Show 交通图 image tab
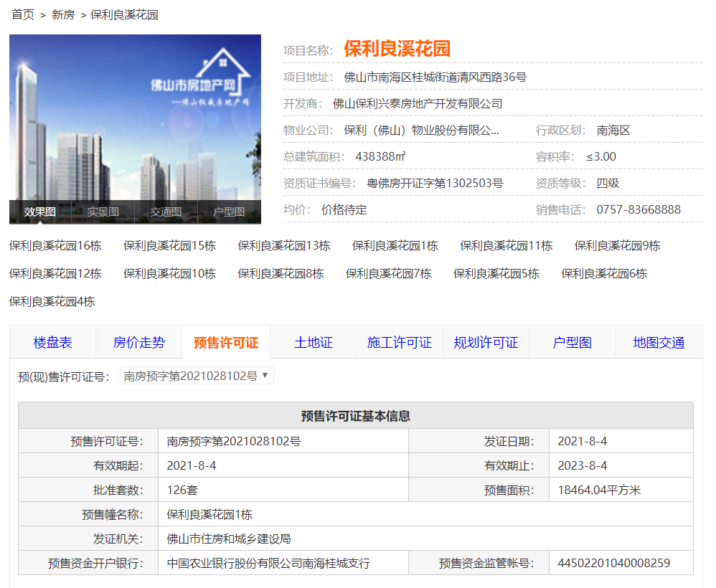This screenshot has width=716, height=588. 166,212
